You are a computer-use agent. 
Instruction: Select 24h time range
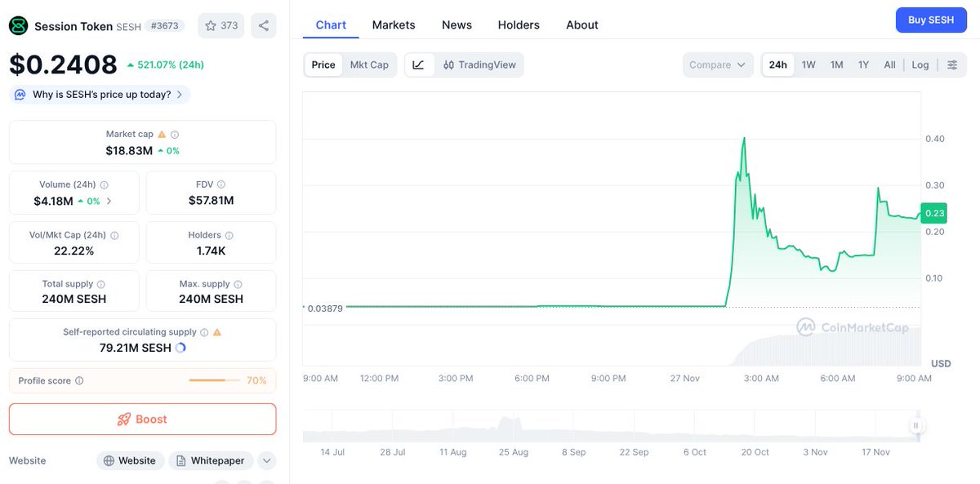click(778, 64)
